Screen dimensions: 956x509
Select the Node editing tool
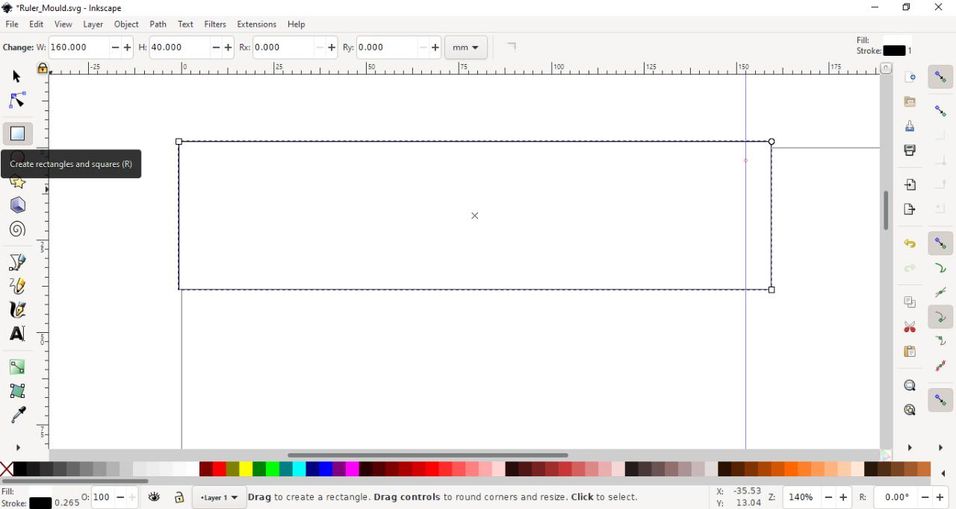click(x=17, y=101)
